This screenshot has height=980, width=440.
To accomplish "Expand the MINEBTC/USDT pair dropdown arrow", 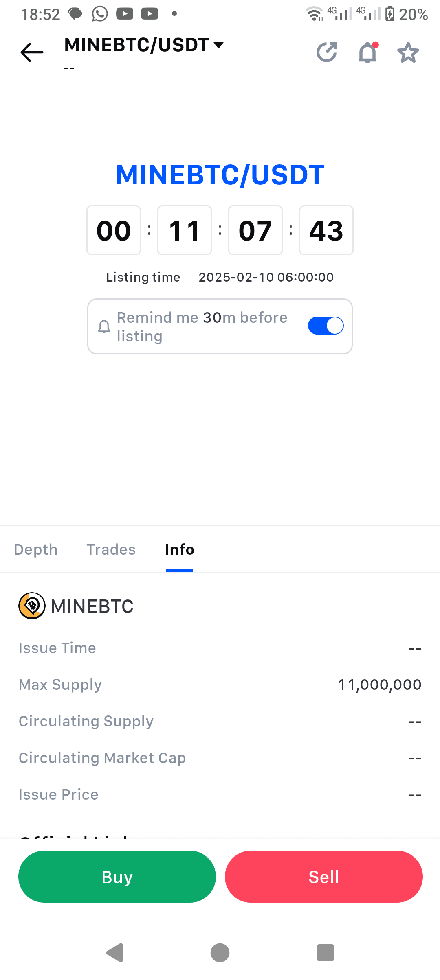I will [219, 45].
